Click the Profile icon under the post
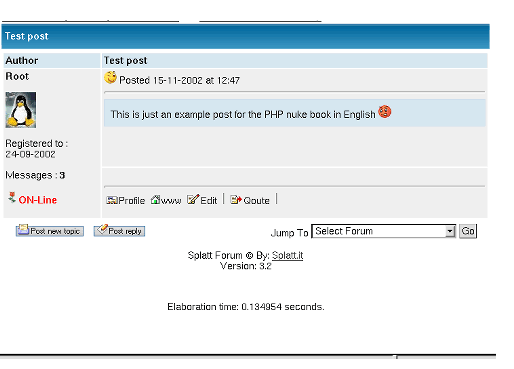This screenshot has width=514, height=369. click(112, 200)
